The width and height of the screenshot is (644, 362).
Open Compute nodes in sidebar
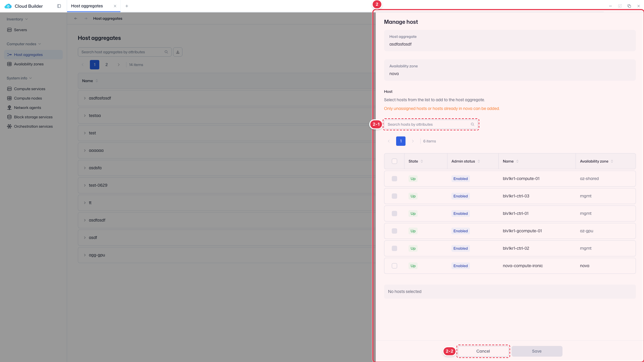pyautogui.click(x=33, y=98)
